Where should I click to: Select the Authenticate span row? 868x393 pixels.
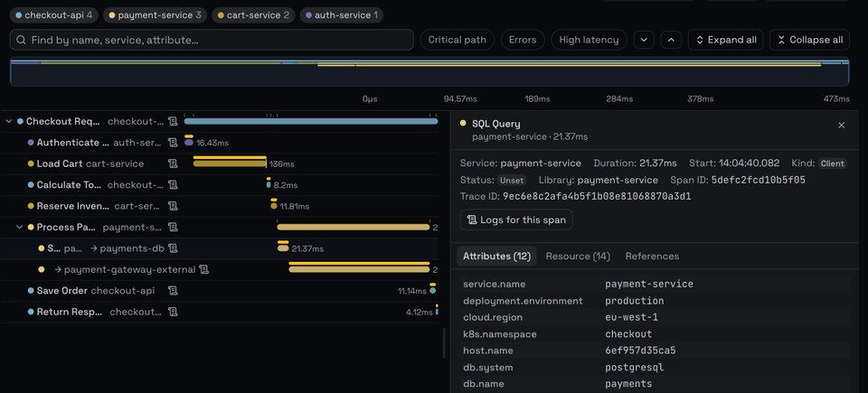(x=219, y=142)
